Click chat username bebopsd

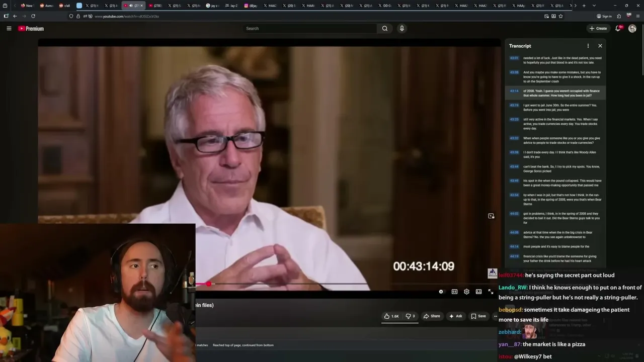(x=510, y=310)
